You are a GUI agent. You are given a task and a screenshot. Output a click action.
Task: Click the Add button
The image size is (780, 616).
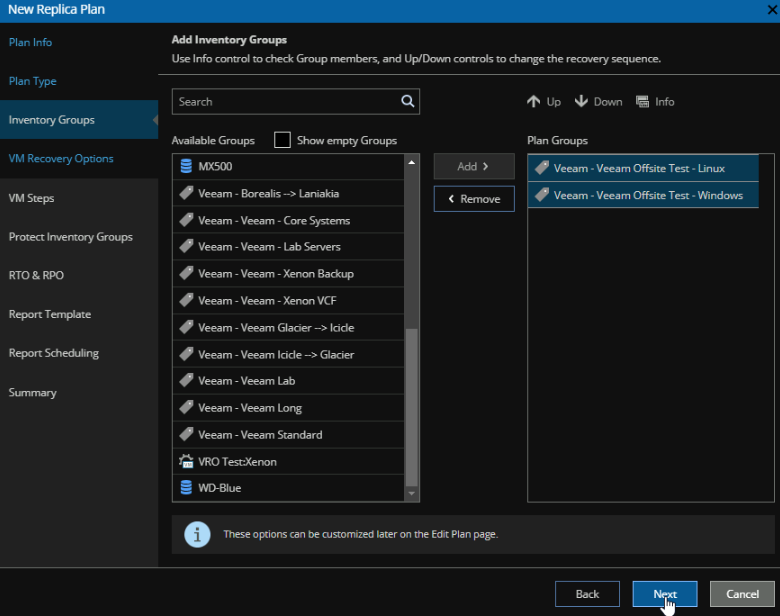click(x=474, y=166)
